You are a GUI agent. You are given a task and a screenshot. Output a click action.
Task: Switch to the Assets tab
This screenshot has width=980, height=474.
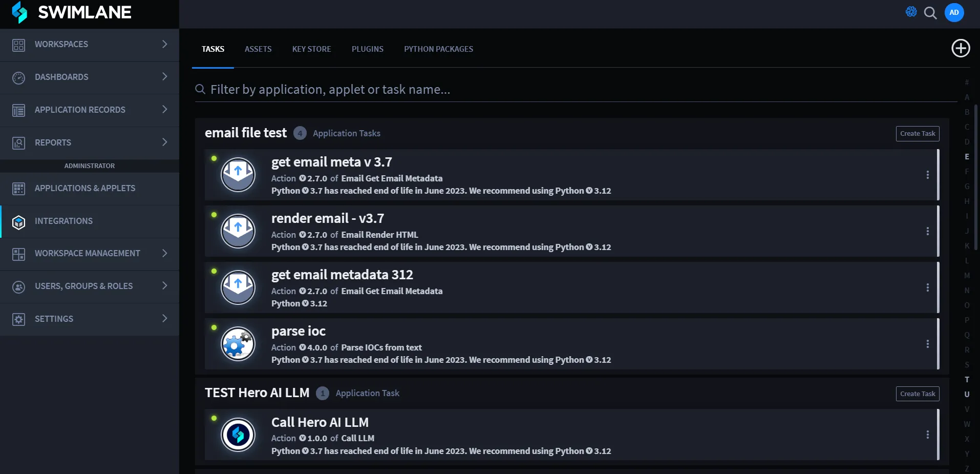coord(258,49)
